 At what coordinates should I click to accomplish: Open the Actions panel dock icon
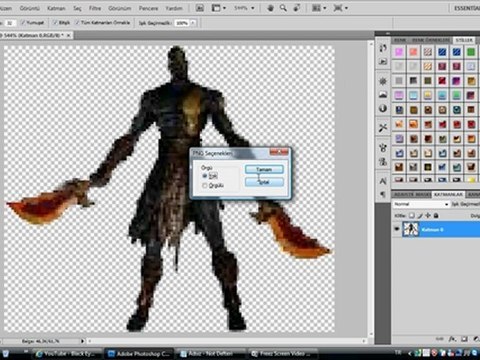383,62
